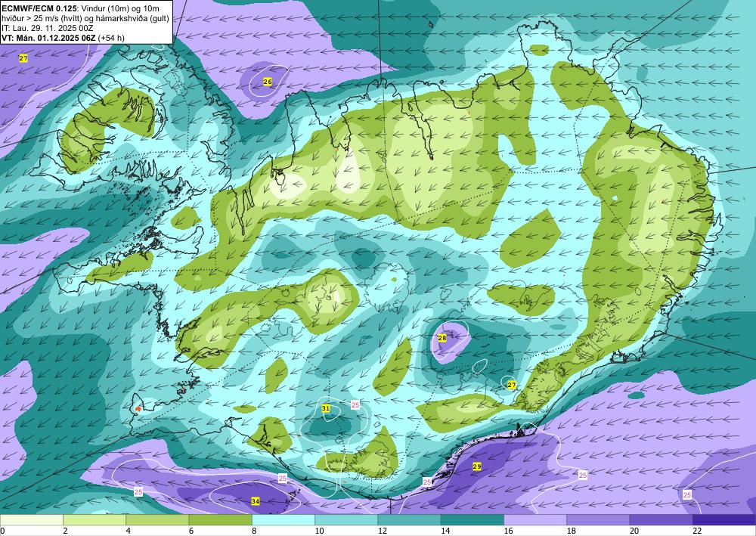Click the yellow gust label 26
This screenshot has height=536, width=756.
pyautogui.click(x=268, y=82)
